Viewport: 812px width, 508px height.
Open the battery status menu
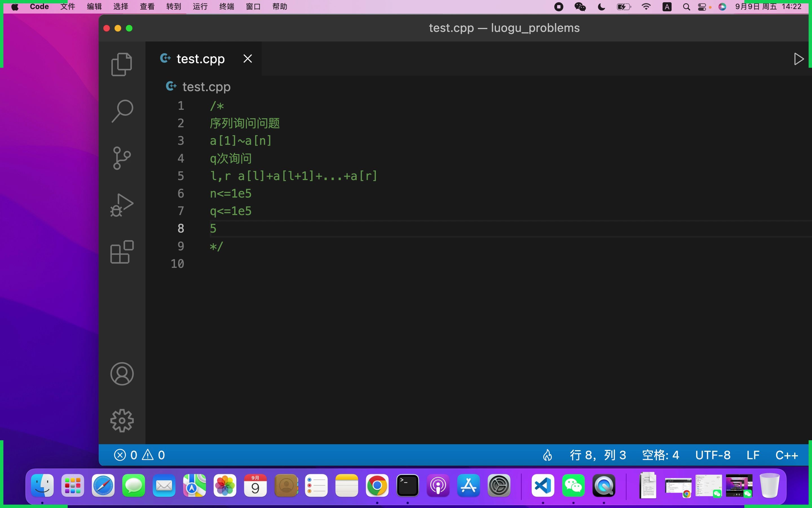pyautogui.click(x=624, y=7)
